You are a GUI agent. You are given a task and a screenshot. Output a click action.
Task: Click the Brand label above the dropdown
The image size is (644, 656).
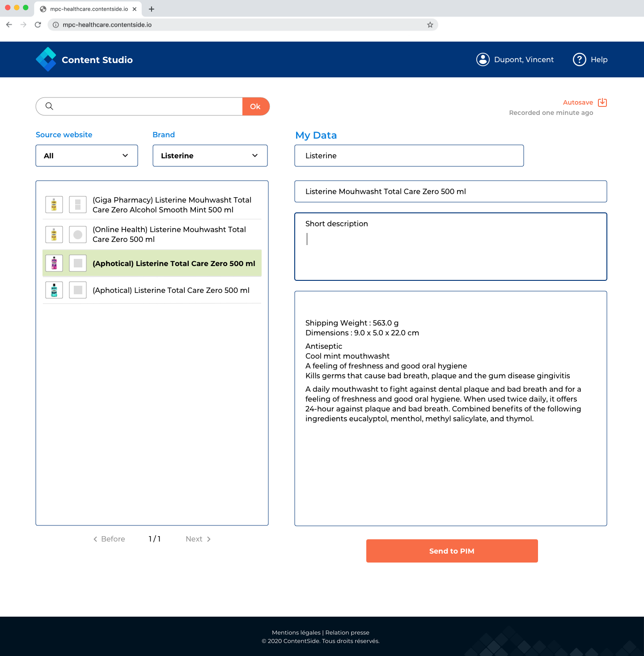[x=164, y=135]
